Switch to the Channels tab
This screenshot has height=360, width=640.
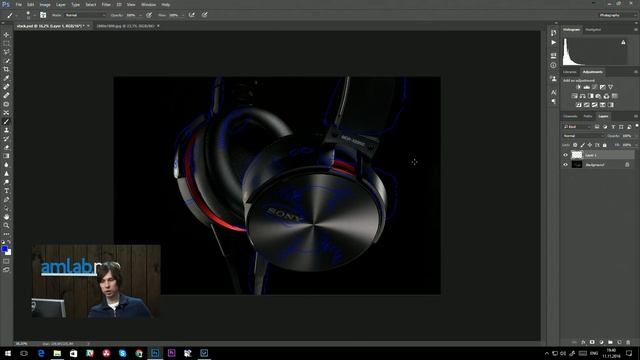click(570, 116)
